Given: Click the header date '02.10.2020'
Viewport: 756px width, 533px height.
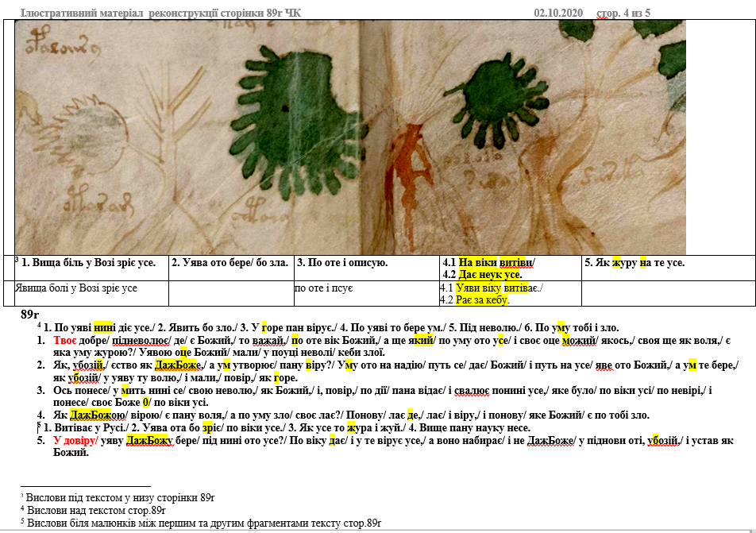Looking at the screenshot, I should point(558,13).
